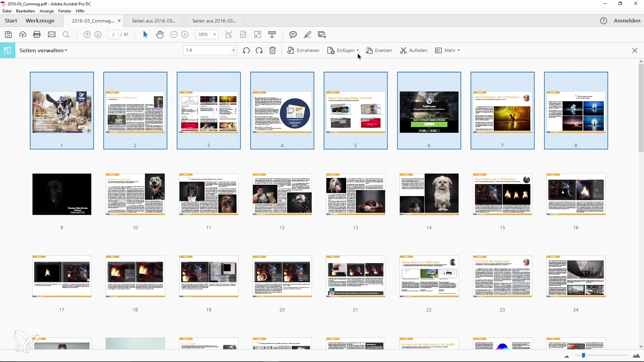This screenshot has width=644, height=362.
Task: Open the Seiten verwalten dropdown
Action: point(43,50)
